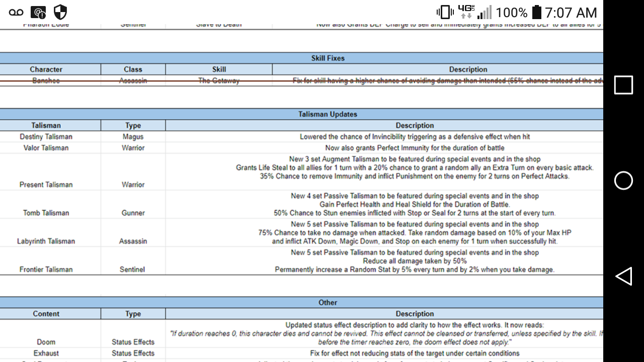Select the Valor Talisman row name
Image resolution: width=644 pixels, height=362 pixels.
click(46, 148)
